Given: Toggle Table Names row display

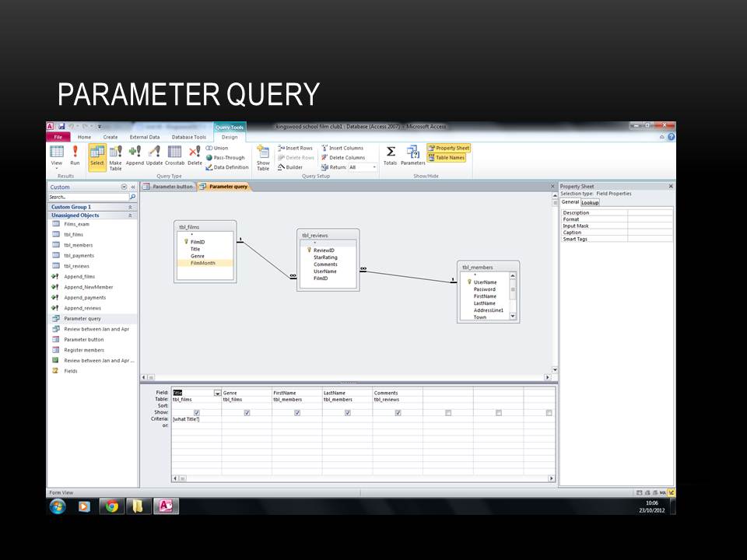Looking at the screenshot, I should [447, 158].
